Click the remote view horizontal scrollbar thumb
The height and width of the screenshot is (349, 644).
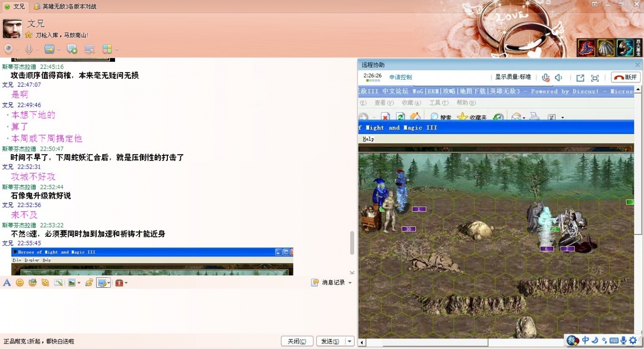pyautogui.click(x=435, y=343)
